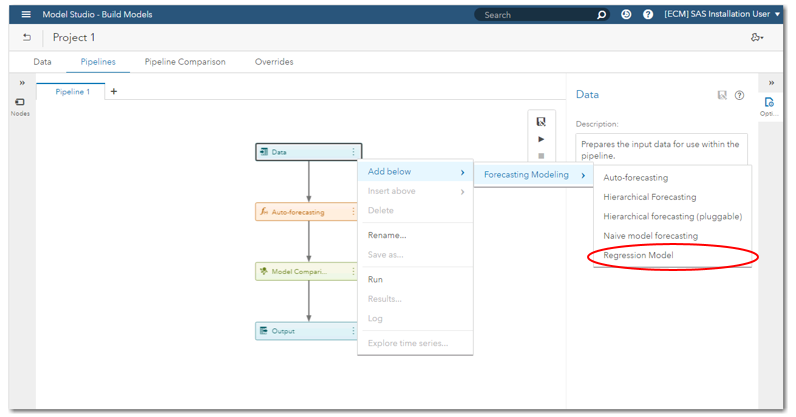The height and width of the screenshot is (417, 796).
Task: Open Auto-forecasting node options dots
Action: pos(353,212)
